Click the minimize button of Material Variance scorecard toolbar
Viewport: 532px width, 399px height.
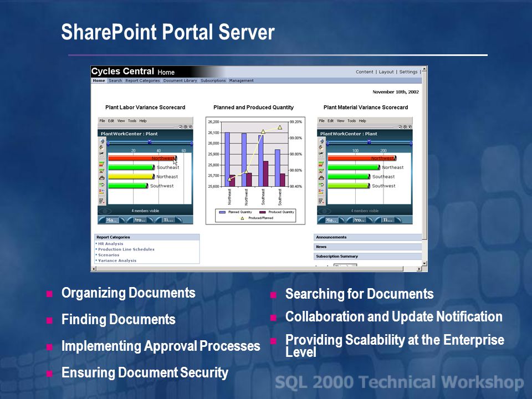(400, 127)
